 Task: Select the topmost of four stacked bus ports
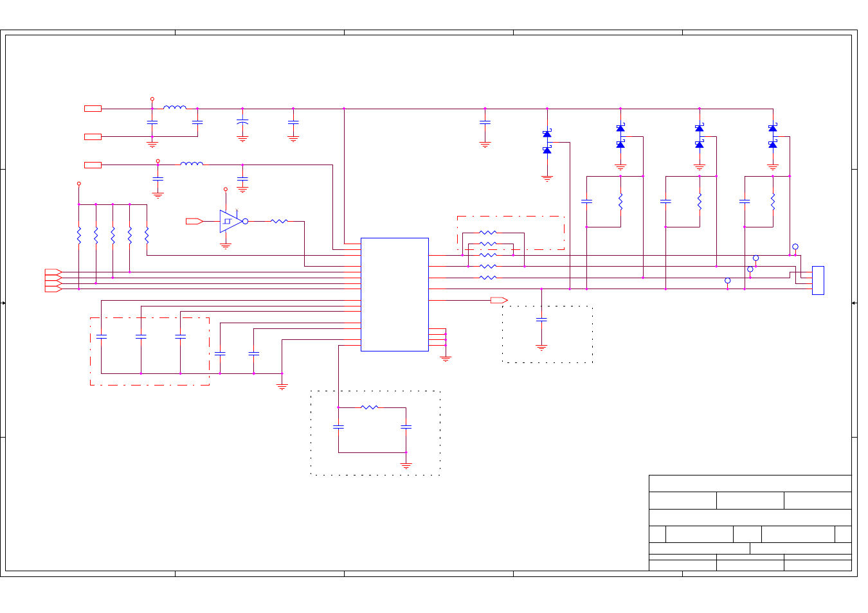pos(53,272)
